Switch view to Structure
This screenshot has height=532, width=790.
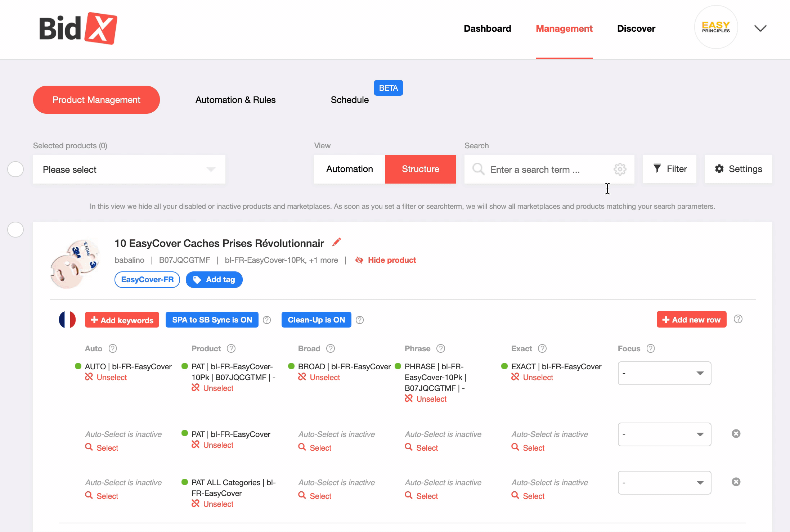pos(421,169)
